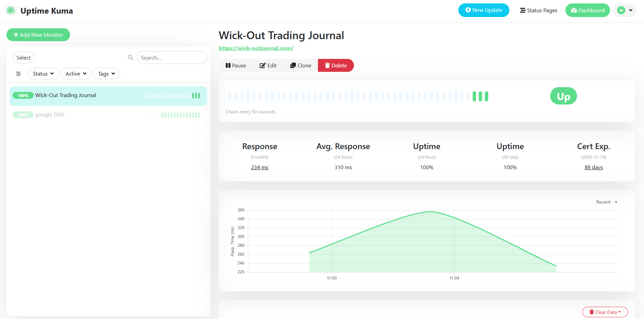Click the Check every 60 seconds text
The height and width of the screenshot is (319, 644).
tap(250, 112)
